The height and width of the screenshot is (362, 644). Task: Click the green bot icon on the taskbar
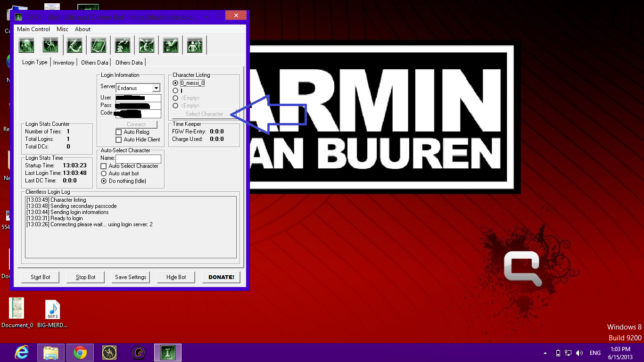click(x=168, y=353)
